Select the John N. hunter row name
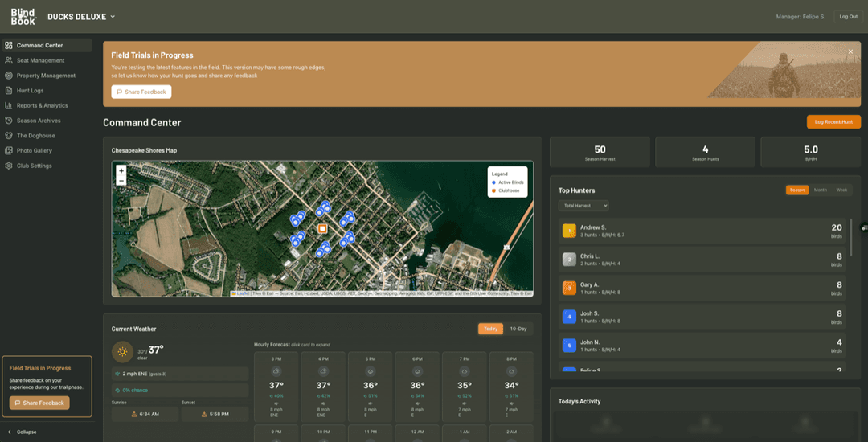The height and width of the screenshot is (442, 868). point(590,342)
